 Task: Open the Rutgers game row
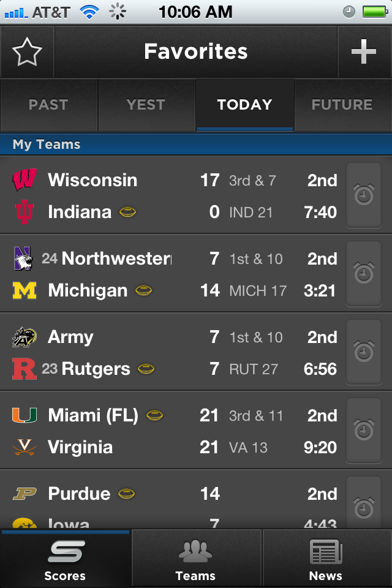point(173,352)
